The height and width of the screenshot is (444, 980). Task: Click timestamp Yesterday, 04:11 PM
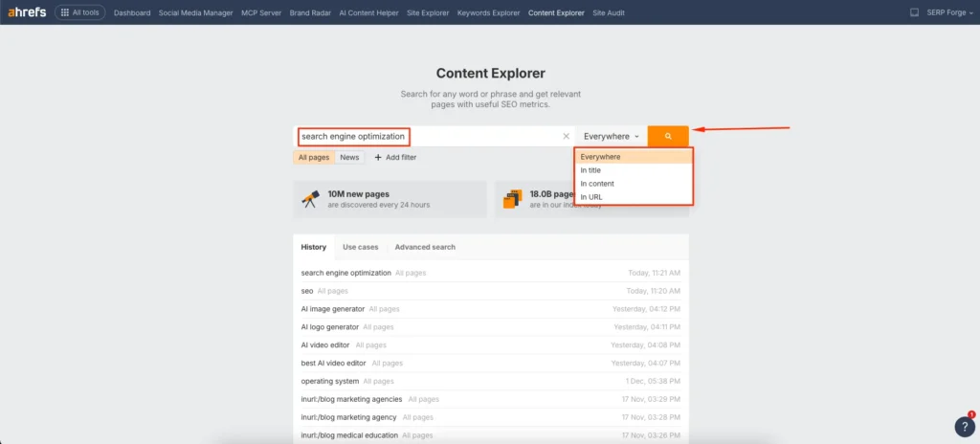point(648,327)
